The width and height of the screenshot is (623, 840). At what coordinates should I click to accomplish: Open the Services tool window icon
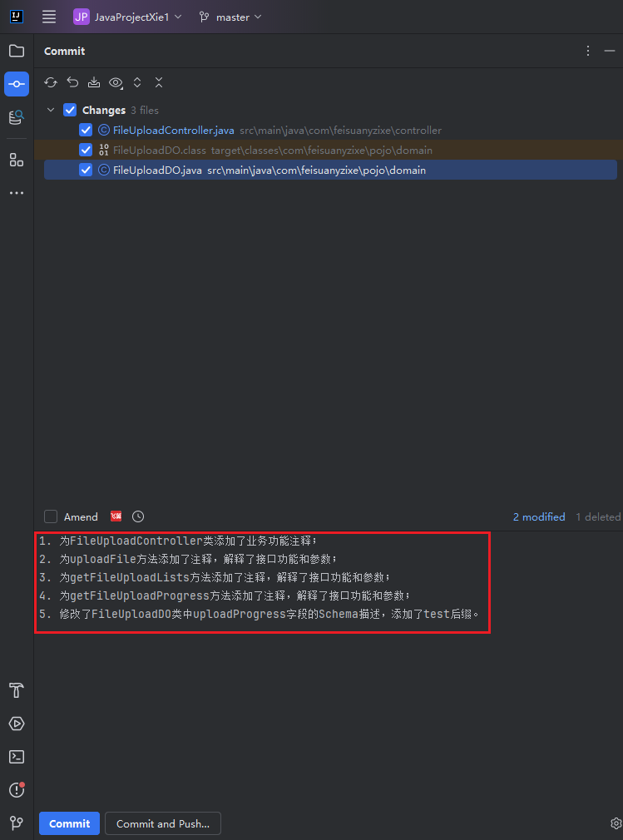click(17, 724)
